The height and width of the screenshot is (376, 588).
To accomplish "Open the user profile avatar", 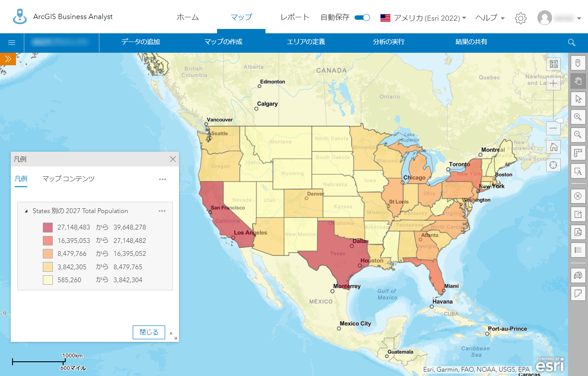I will pos(545,18).
